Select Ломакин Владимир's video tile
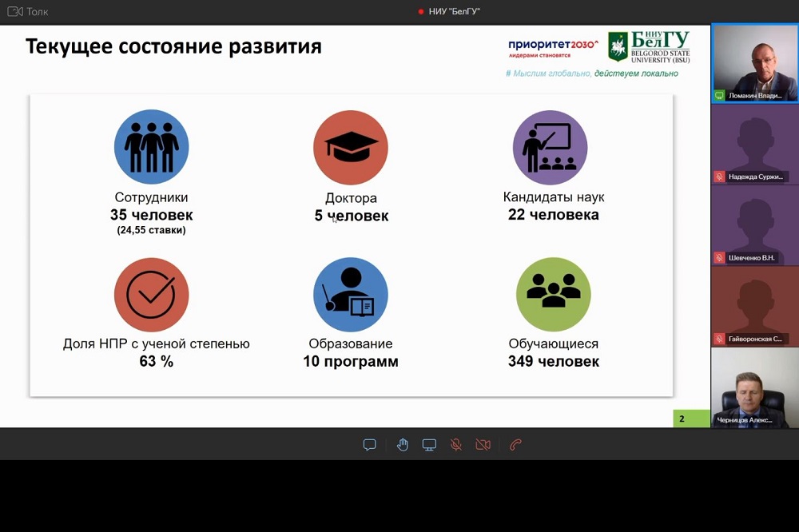Screen dimensions: 799x532 [754, 62]
